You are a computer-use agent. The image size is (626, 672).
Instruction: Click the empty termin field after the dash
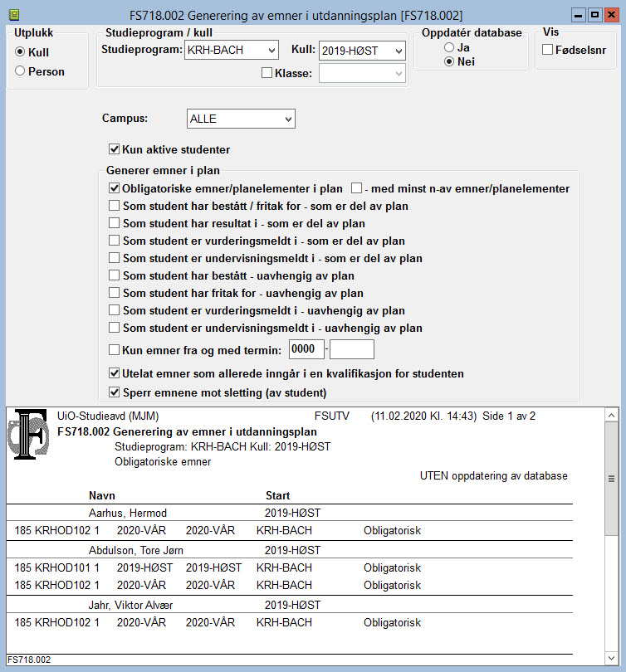[x=352, y=349]
